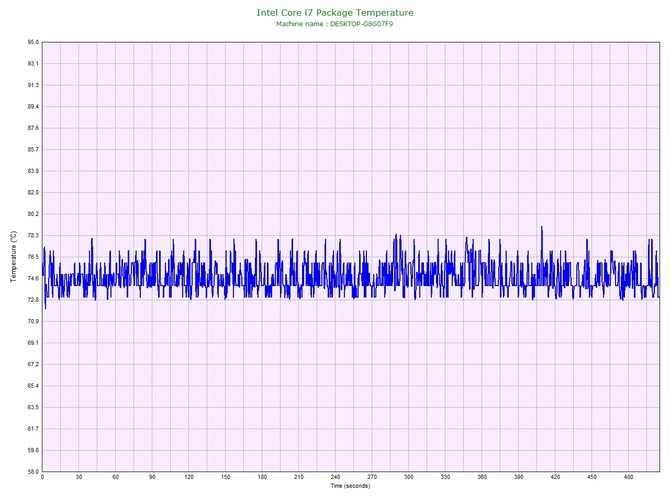
Task: Click the 390 label on horizontal axis
Action: pos(519,477)
